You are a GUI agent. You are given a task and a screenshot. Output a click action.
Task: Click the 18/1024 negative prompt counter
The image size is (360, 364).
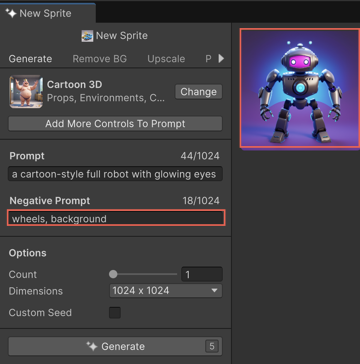[x=201, y=201]
